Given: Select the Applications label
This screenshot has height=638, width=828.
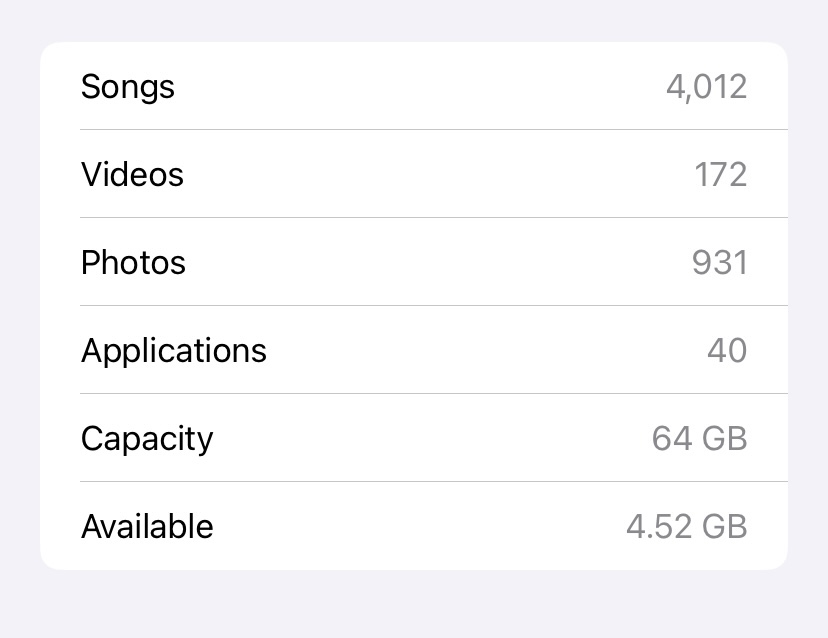Looking at the screenshot, I should point(174,351).
